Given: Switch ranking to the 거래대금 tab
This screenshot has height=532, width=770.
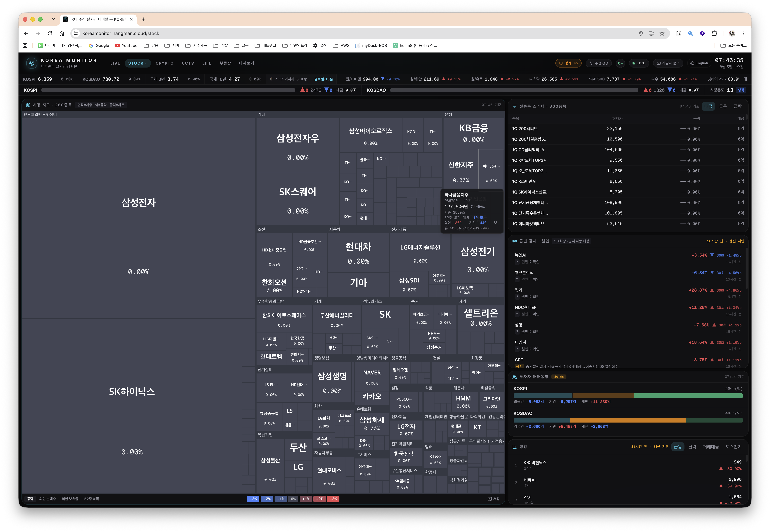Looking at the screenshot, I should pyautogui.click(x=711, y=447).
